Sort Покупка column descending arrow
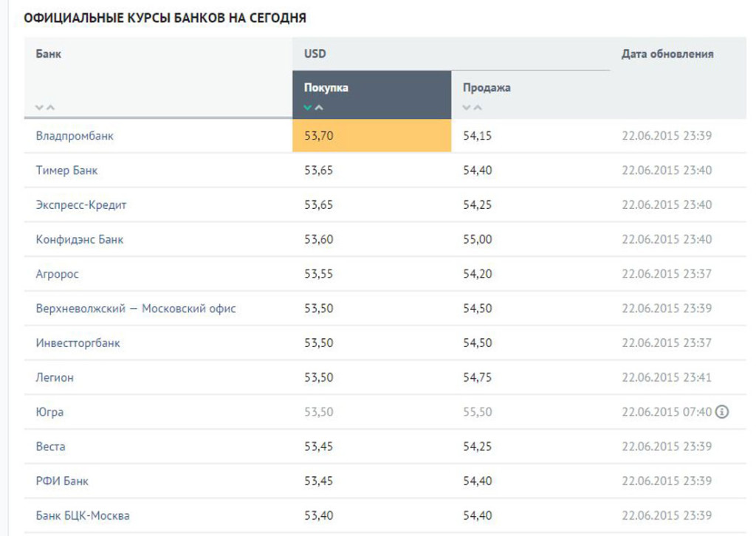This screenshot has width=756, height=536. 308,108
